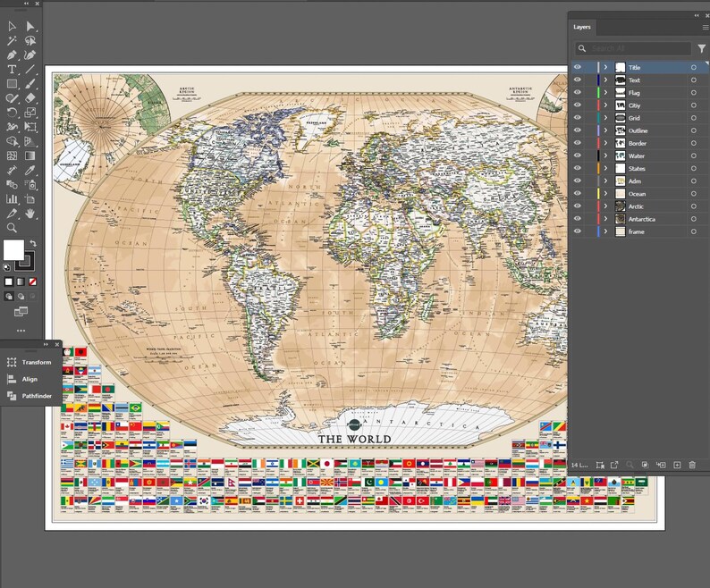Select the Shape Builder tool
The width and height of the screenshot is (710, 588).
(x=12, y=142)
